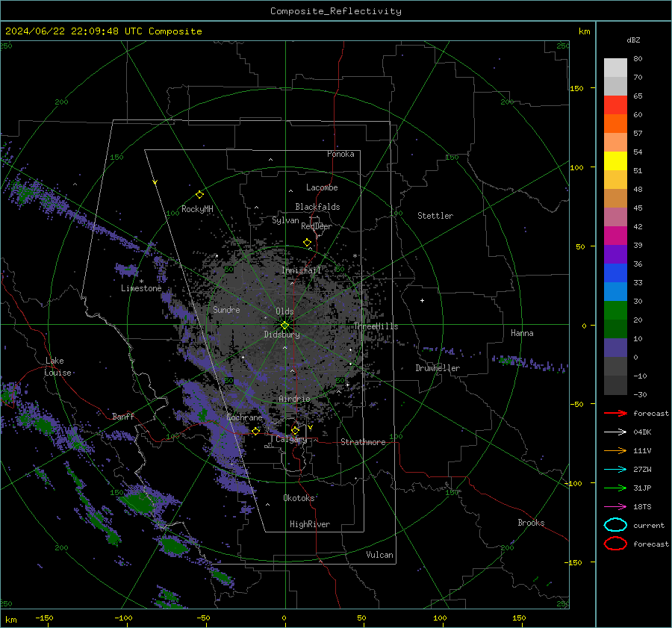Screen dimensions: 672x628
Task: Click the Cochrane label
Action: pos(244,417)
